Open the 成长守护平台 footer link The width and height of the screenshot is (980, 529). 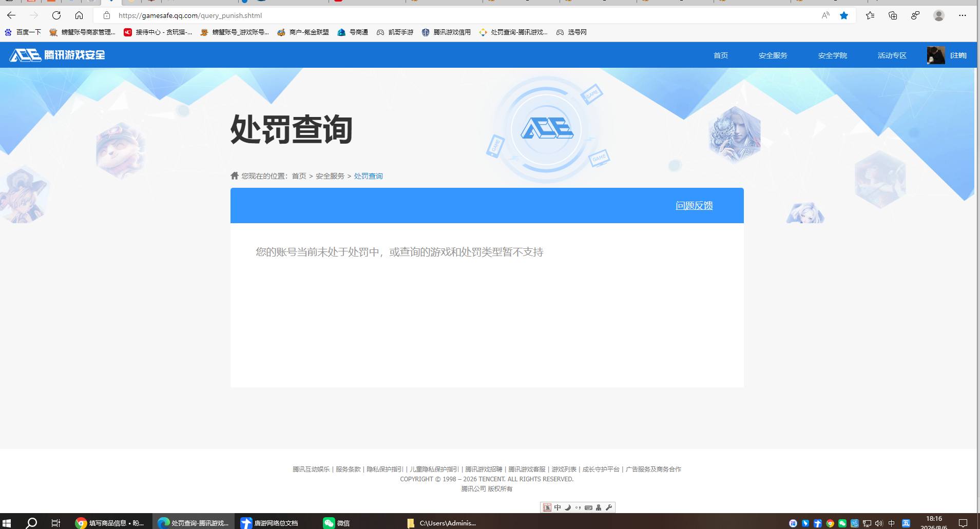click(601, 469)
